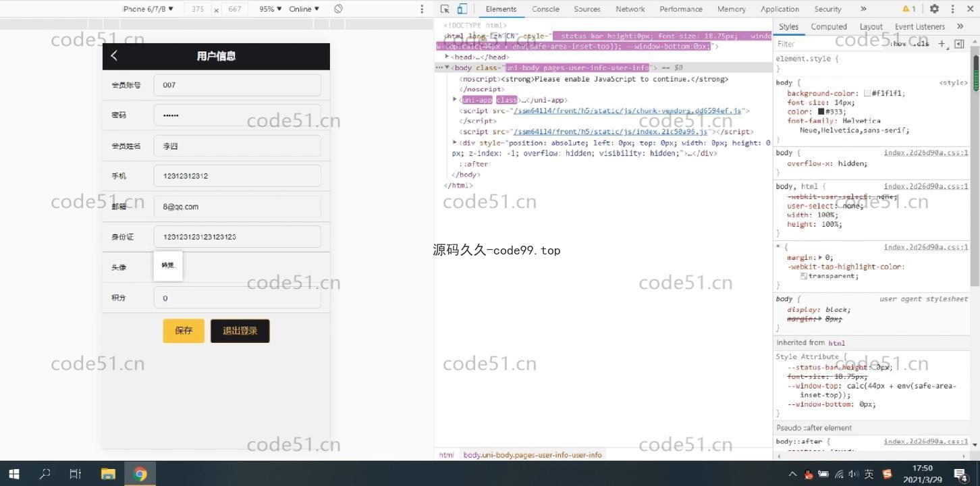Switch to the Sources tab
Screen dimensions: 980x486
pos(587,9)
